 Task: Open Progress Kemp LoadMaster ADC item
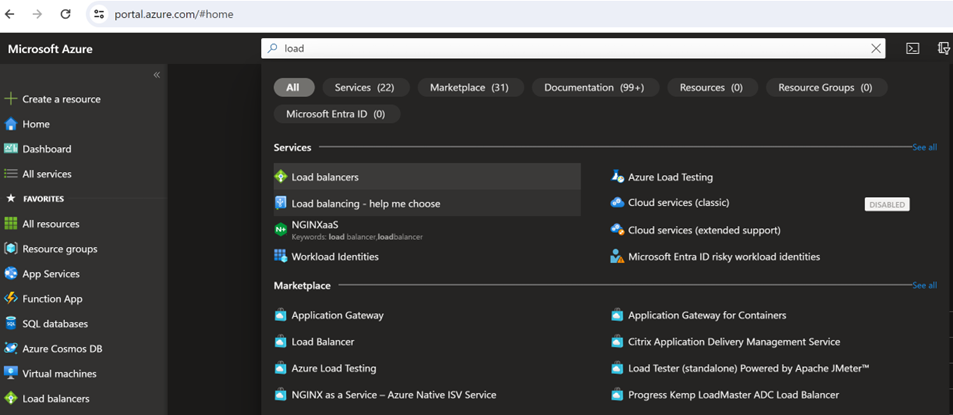tap(734, 395)
